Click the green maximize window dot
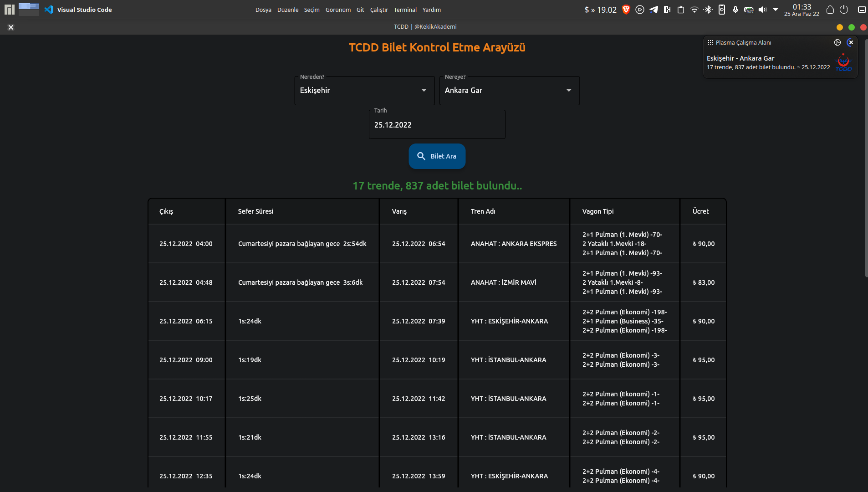Viewport: 868px width, 492px height. (852, 27)
